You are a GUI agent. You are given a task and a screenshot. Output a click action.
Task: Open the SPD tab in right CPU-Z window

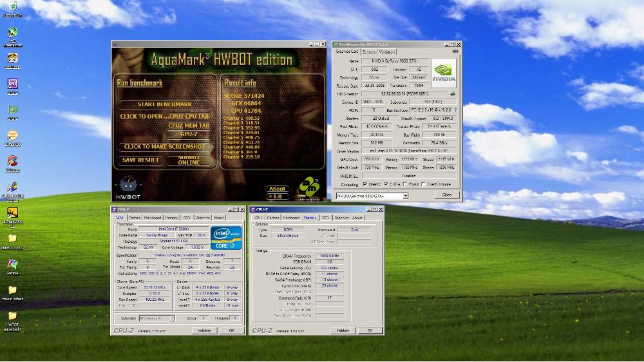tap(325, 218)
